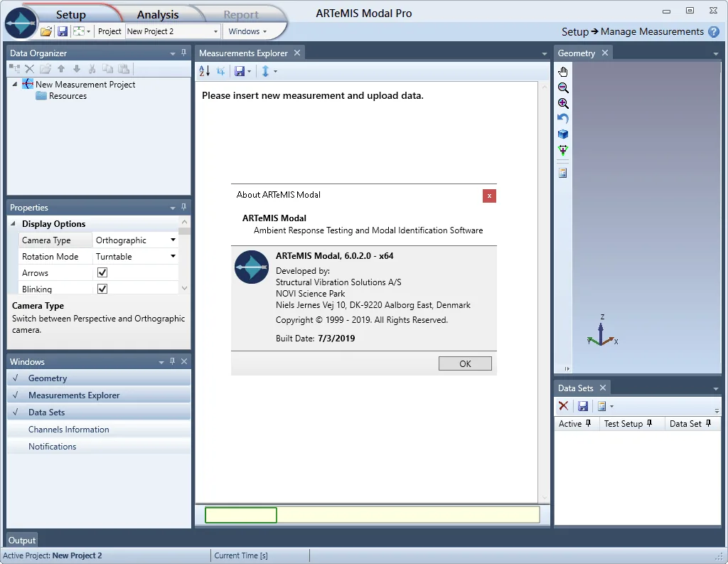
Task: Close the About ARTeMIS Modal dialog
Action: click(x=489, y=196)
